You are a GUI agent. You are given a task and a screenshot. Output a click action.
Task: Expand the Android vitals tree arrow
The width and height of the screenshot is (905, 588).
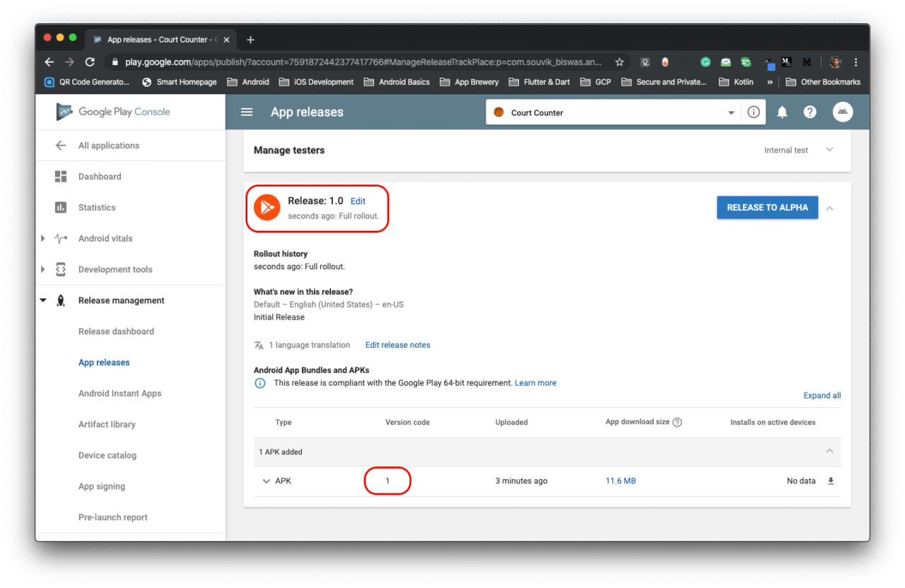(x=43, y=239)
